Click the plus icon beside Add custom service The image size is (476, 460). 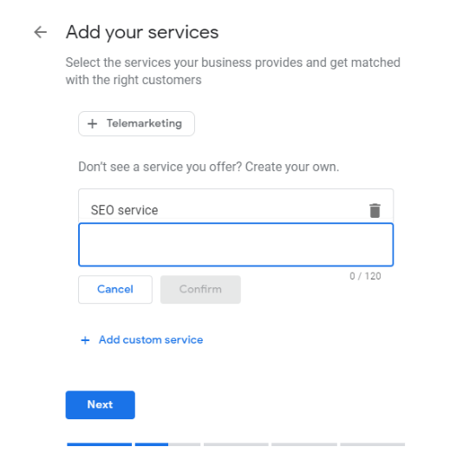85,340
